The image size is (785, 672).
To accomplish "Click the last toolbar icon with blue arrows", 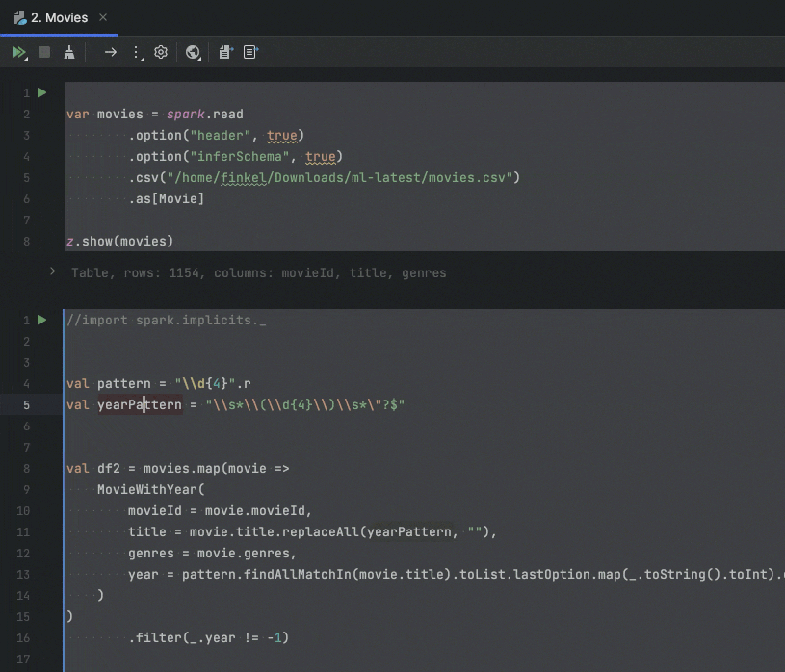I will [x=250, y=52].
